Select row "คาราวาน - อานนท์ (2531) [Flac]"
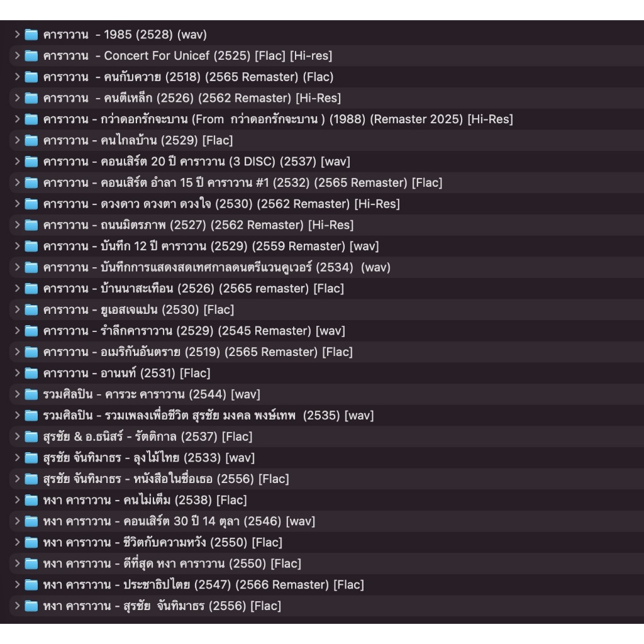The width and height of the screenshot is (644, 644). 326,373
